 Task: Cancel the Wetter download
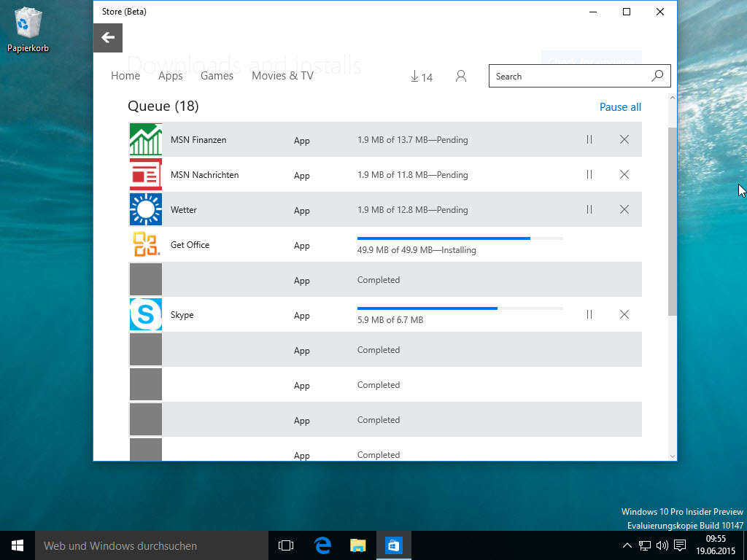(624, 209)
